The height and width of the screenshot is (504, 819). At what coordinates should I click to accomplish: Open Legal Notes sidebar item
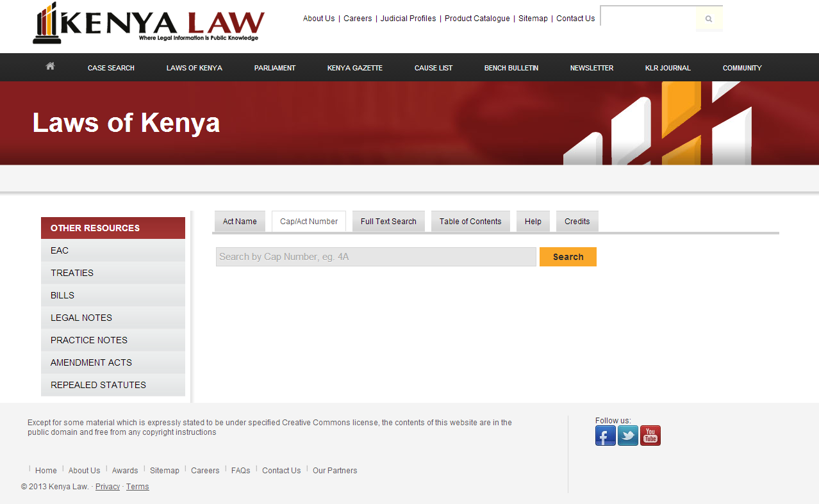[113, 318]
